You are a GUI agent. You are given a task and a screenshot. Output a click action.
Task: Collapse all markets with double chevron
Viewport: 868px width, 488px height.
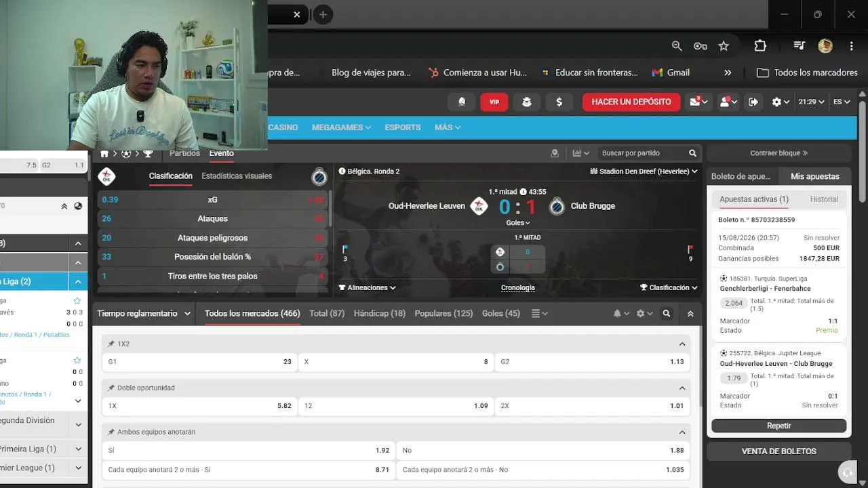(690, 313)
